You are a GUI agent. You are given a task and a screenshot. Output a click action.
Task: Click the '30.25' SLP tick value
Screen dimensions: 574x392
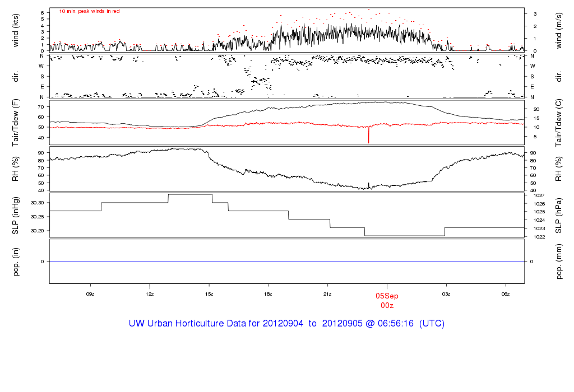(38, 217)
